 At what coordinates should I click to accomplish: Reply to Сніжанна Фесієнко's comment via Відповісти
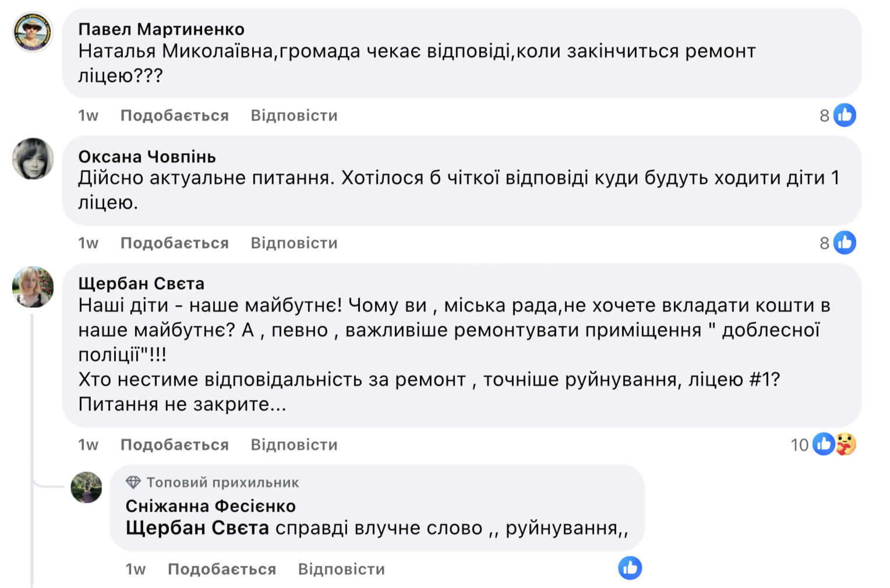[x=341, y=569]
